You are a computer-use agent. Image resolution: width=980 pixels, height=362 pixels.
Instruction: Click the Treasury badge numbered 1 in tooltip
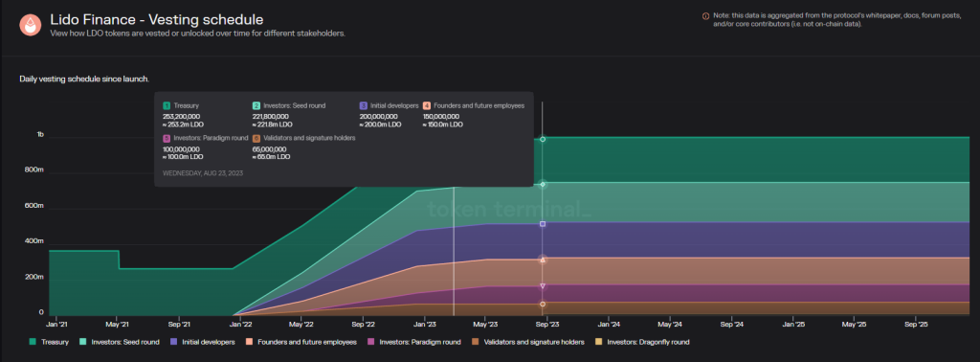click(x=167, y=105)
